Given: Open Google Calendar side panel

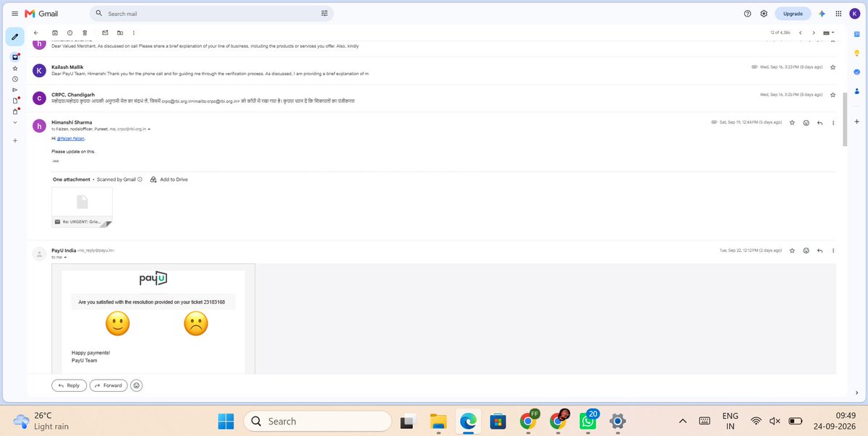Looking at the screenshot, I should pyautogui.click(x=856, y=34).
